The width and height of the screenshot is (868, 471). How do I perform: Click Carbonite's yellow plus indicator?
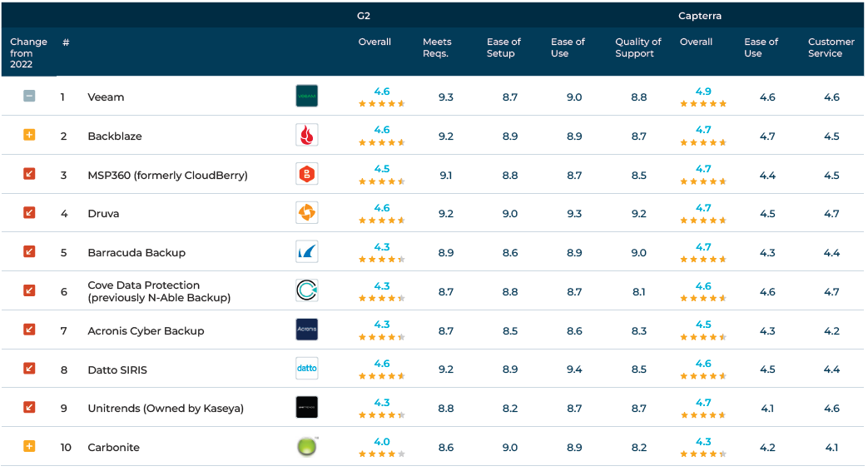tap(29, 447)
